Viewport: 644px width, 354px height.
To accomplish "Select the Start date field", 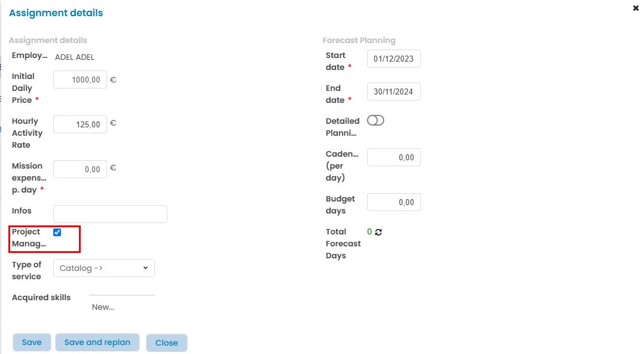I will [393, 59].
